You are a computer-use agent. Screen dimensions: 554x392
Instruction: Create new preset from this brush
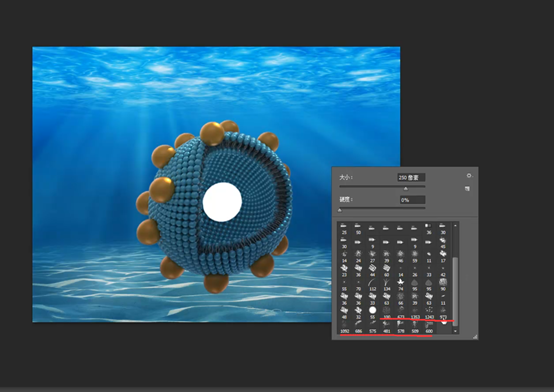point(467,189)
